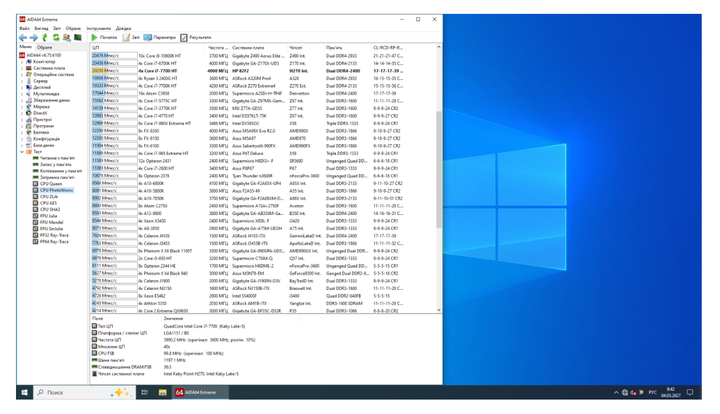720x414 pixels.
Task: Go forward with the blue right arrow
Action: 34,37
